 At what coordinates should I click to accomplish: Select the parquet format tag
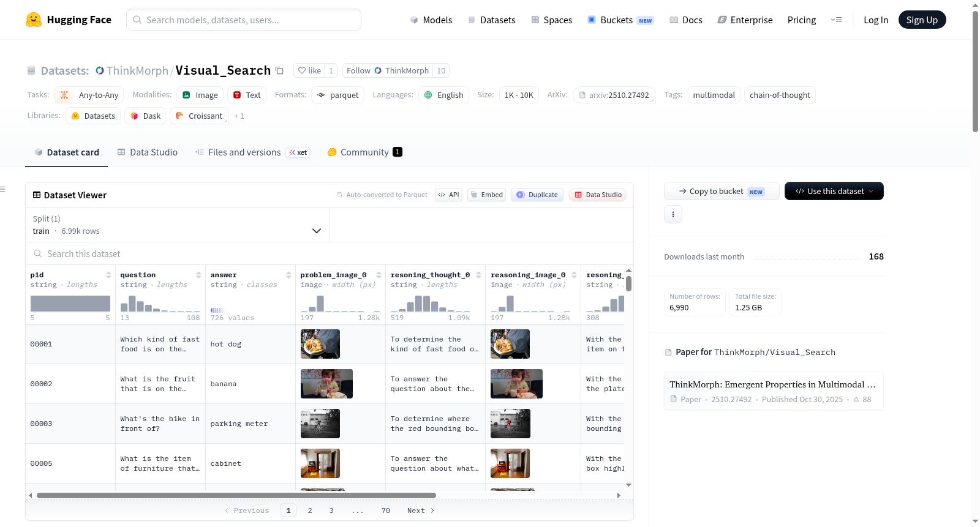click(x=337, y=95)
